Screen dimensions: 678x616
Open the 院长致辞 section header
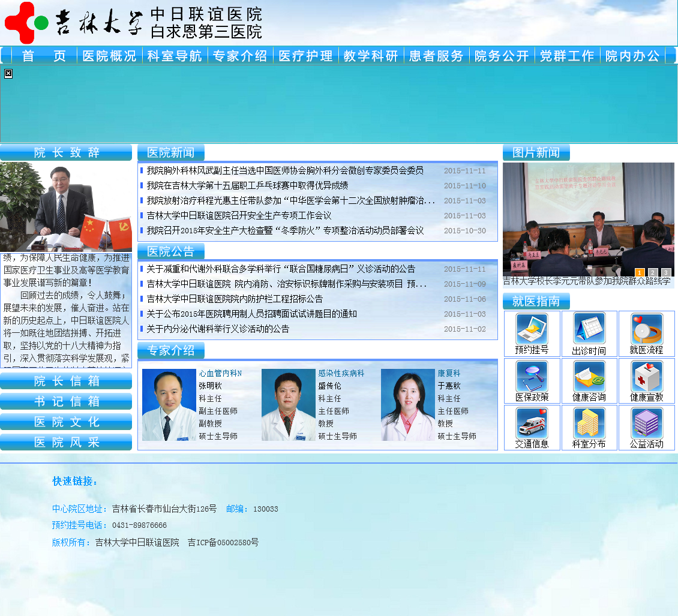coord(66,152)
